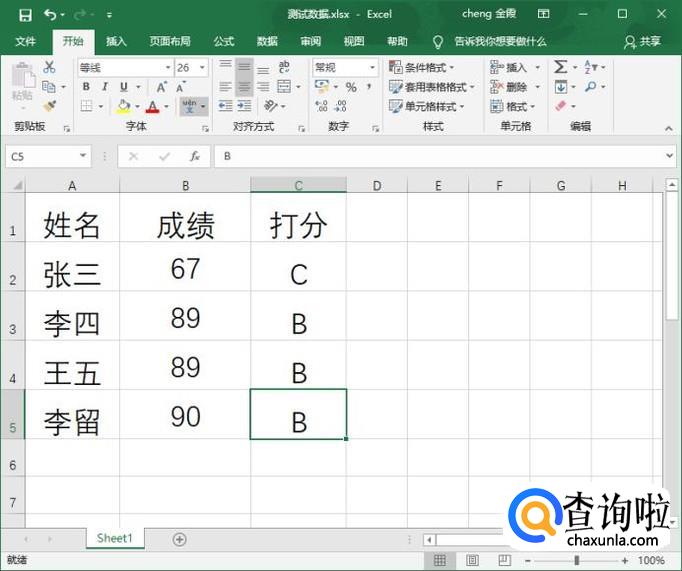
Task: Open the number format dropdown 常规
Action: tap(373, 67)
